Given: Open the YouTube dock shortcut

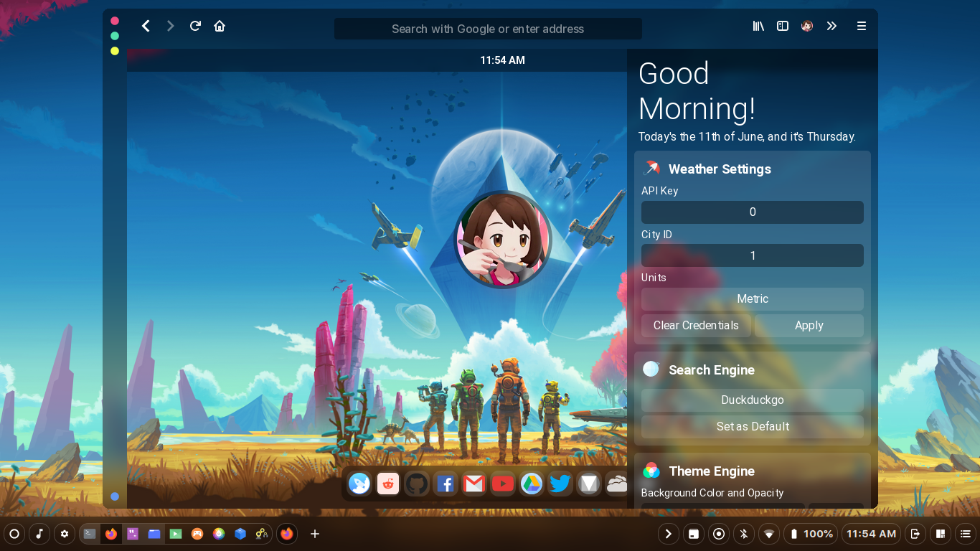Looking at the screenshot, I should (x=502, y=484).
